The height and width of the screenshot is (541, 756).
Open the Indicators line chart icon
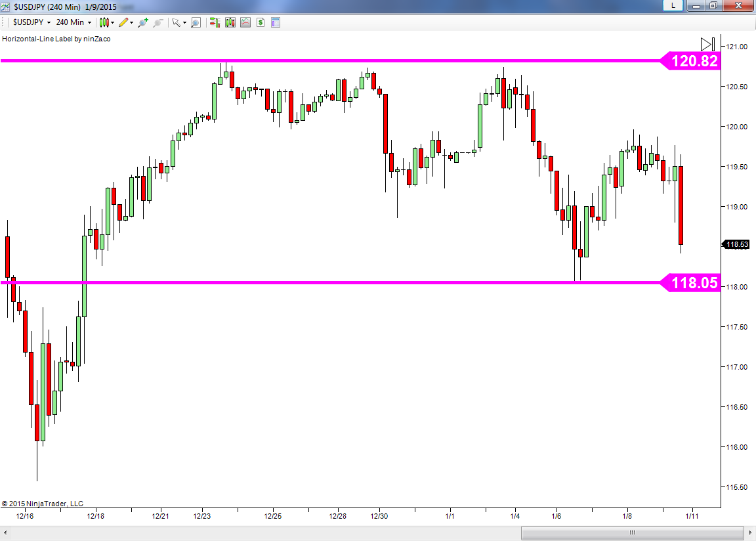tap(245, 22)
